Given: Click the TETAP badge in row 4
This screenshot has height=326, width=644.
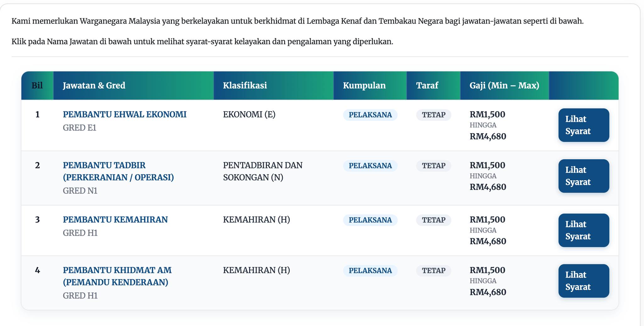Looking at the screenshot, I should (x=433, y=270).
